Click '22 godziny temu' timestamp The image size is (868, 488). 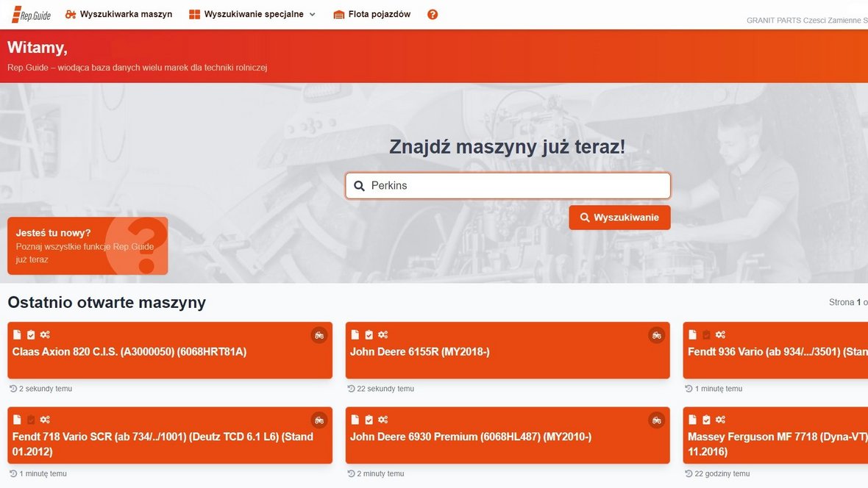(722, 474)
